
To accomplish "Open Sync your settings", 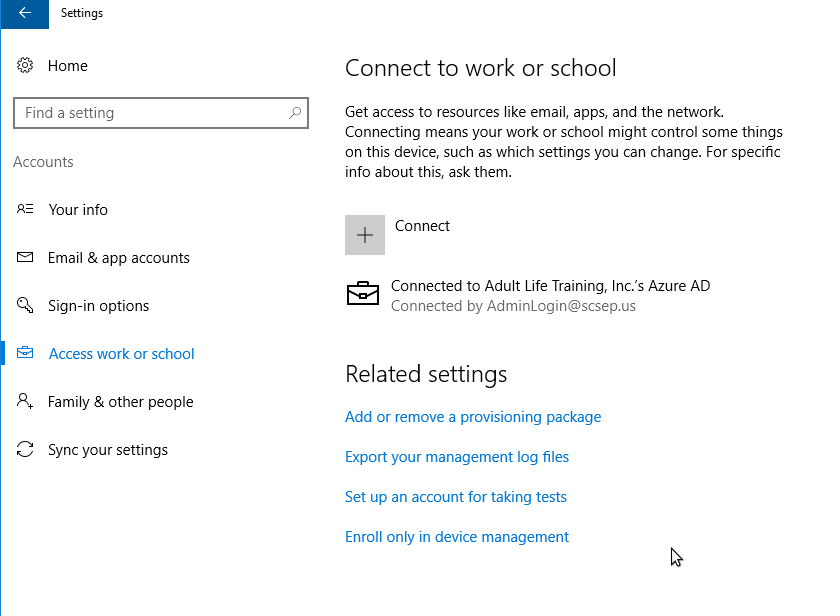I will 108,450.
